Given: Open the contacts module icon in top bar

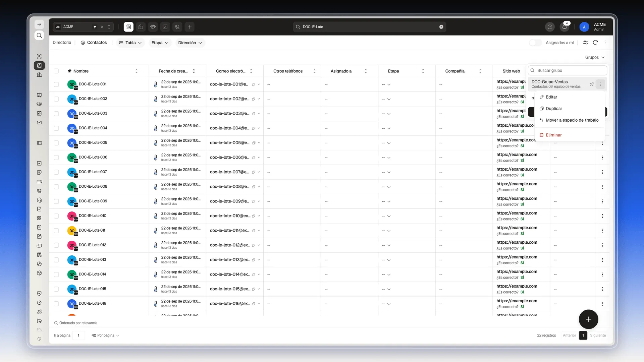Looking at the screenshot, I should click(x=128, y=27).
